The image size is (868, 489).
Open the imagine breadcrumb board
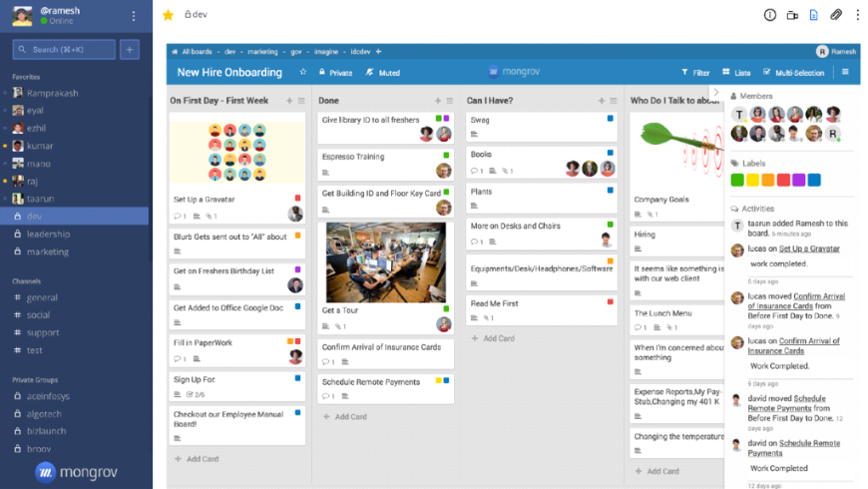coord(326,52)
